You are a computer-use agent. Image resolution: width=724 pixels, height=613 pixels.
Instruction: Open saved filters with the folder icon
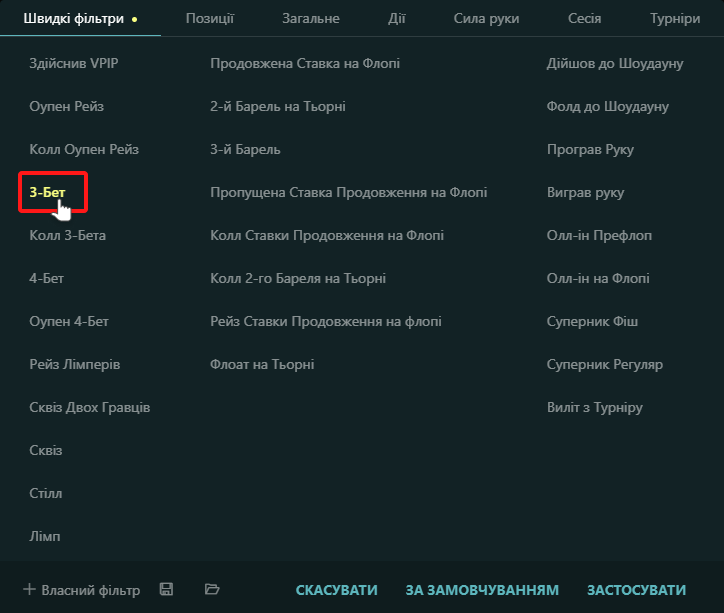coord(212,589)
